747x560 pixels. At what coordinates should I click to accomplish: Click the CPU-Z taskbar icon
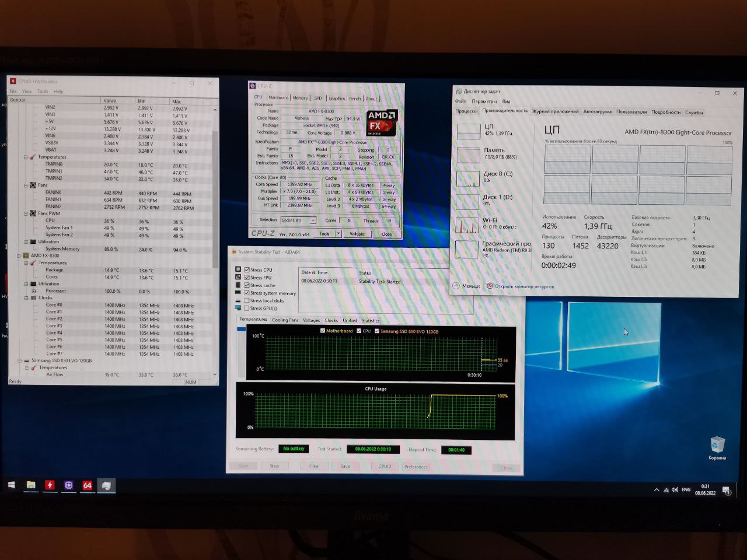click(x=69, y=485)
